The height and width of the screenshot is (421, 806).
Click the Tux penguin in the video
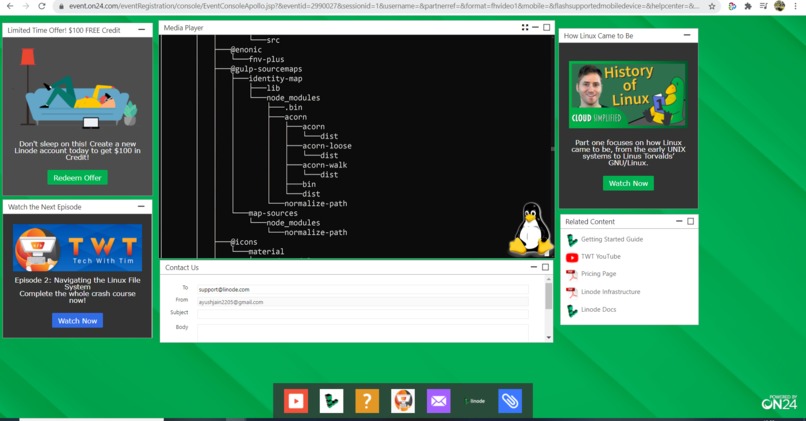[530, 229]
